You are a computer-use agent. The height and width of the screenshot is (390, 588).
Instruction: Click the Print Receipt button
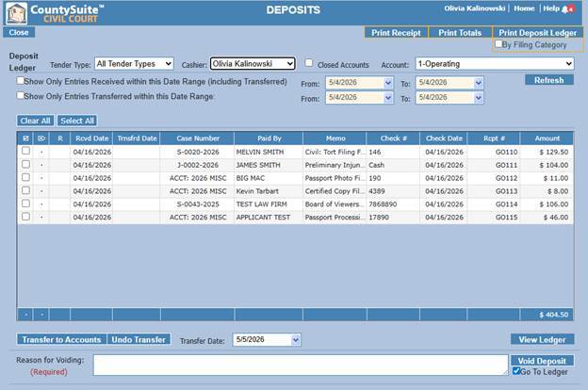click(396, 33)
